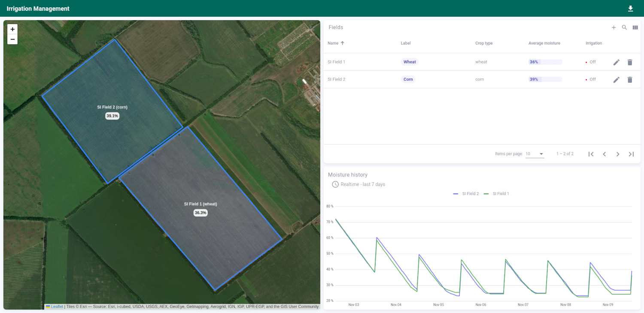Go to the next page of fields
The image size is (644, 313).
tap(617, 154)
